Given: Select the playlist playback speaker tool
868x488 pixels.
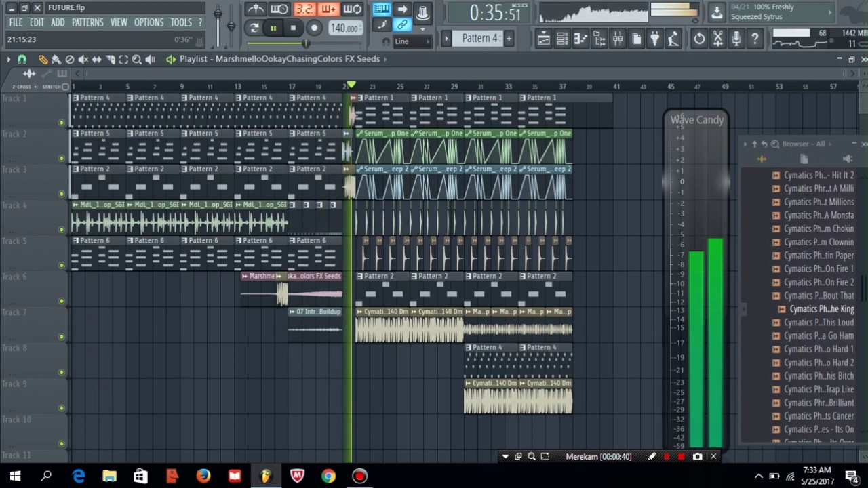Looking at the screenshot, I should [151, 59].
